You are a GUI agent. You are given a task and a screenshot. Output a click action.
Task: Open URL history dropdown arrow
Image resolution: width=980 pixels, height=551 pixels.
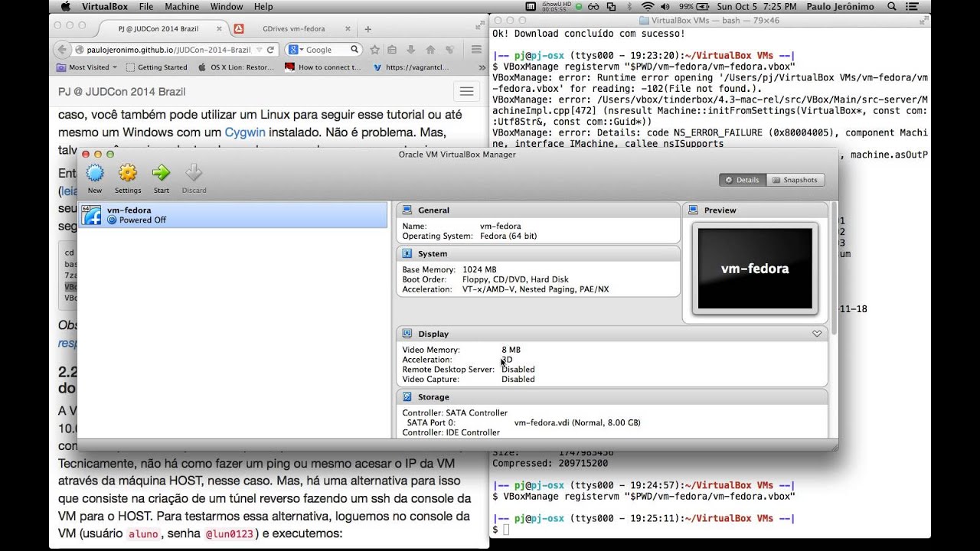(x=258, y=50)
